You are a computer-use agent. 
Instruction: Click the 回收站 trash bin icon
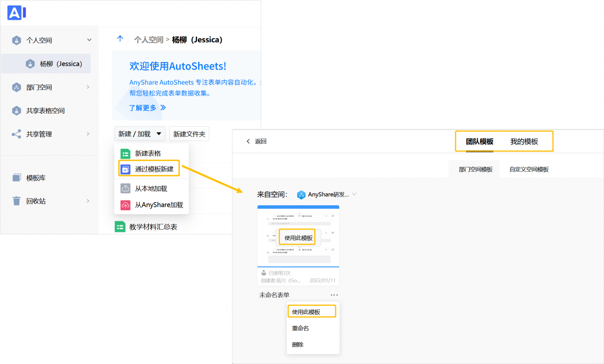pyautogui.click(x=17, y=201)
